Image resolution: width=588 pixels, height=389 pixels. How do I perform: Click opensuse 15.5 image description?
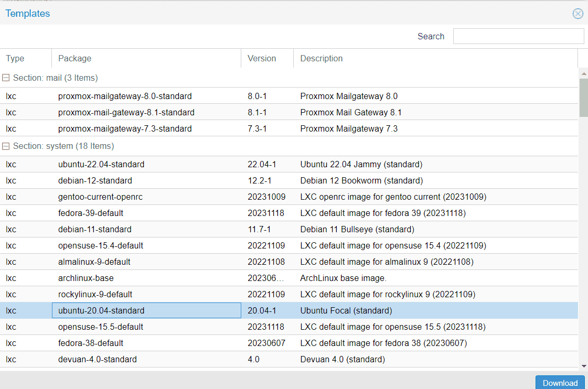[393, 327]
